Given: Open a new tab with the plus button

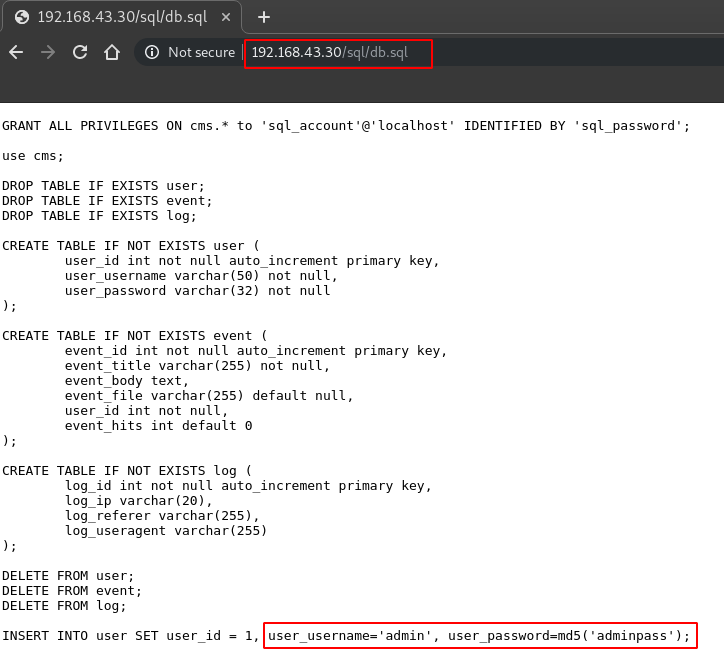Looking at the screenshot, I should pyautogui.click(x=264, y=17).
